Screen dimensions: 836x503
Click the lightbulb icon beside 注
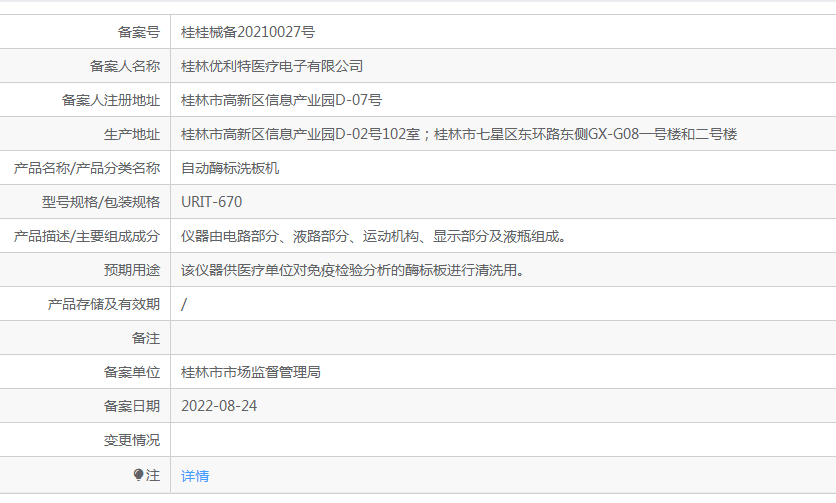[x=138, y=475]
